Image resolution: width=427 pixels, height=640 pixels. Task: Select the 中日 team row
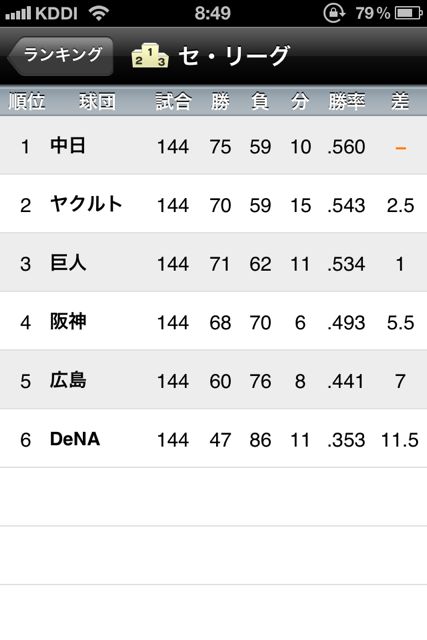pyautogui.click(x=214, y=146)
